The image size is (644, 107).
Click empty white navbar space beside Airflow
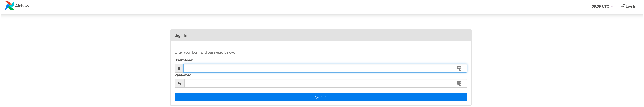(x=300, y=7)
